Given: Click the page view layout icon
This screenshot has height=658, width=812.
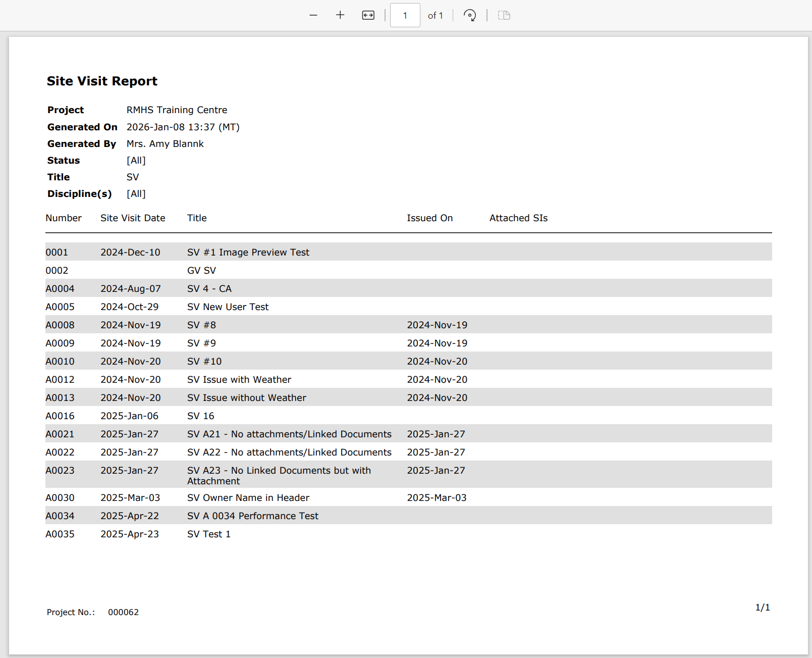Looking at the screenshot, I should coord(504,15).
